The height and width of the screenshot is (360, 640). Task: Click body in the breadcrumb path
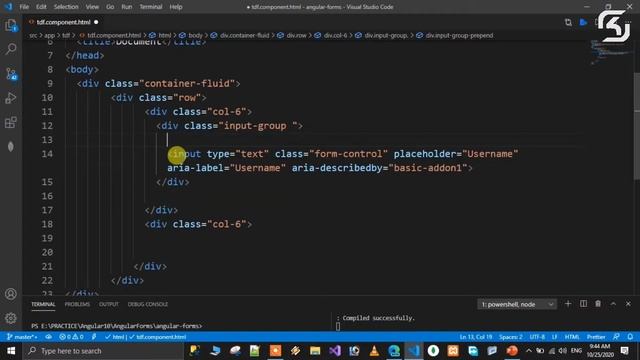pos(195,36)
